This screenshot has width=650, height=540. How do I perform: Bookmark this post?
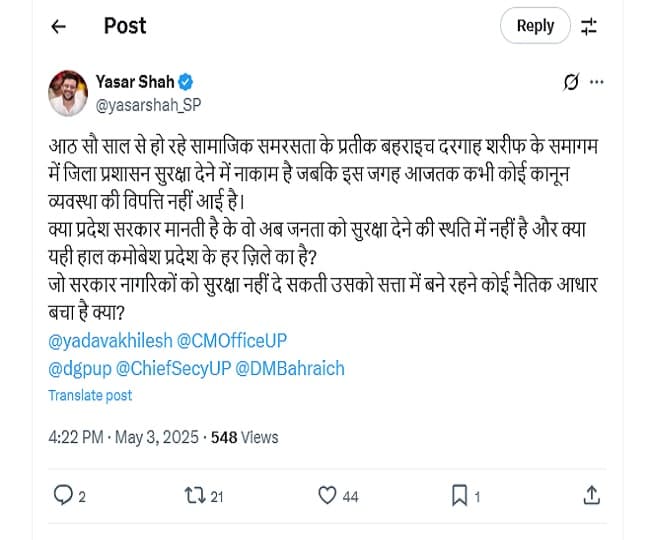459,494
